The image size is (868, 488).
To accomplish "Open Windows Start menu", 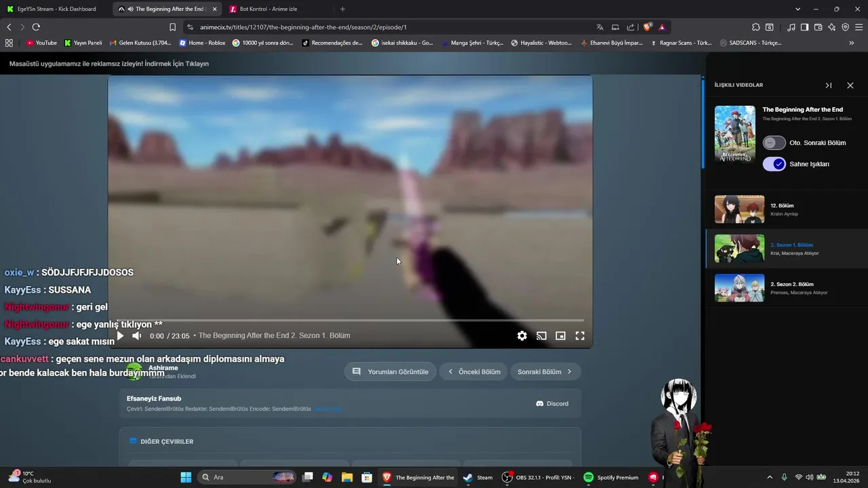I will pos(186,477).
